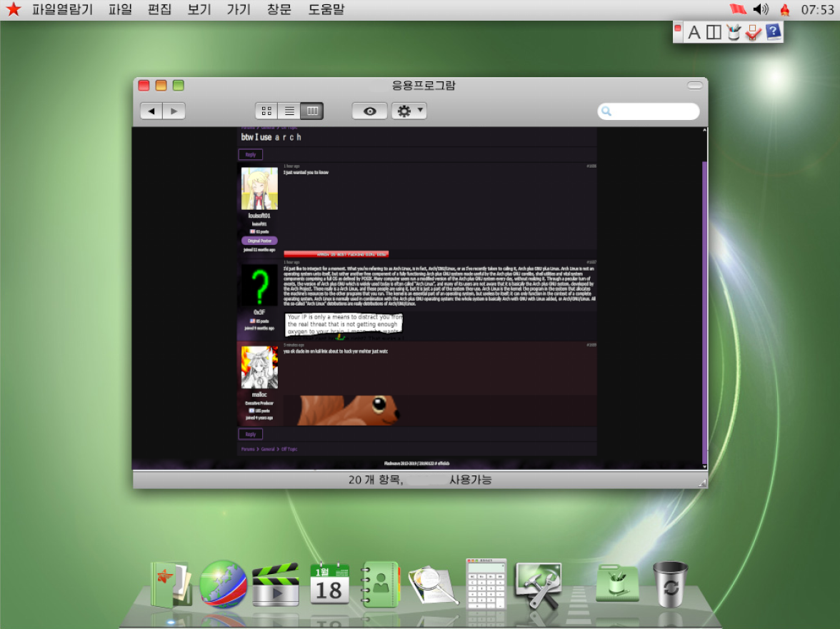Open the speaker volume control
840x629 pixels.
click(761, 9)
